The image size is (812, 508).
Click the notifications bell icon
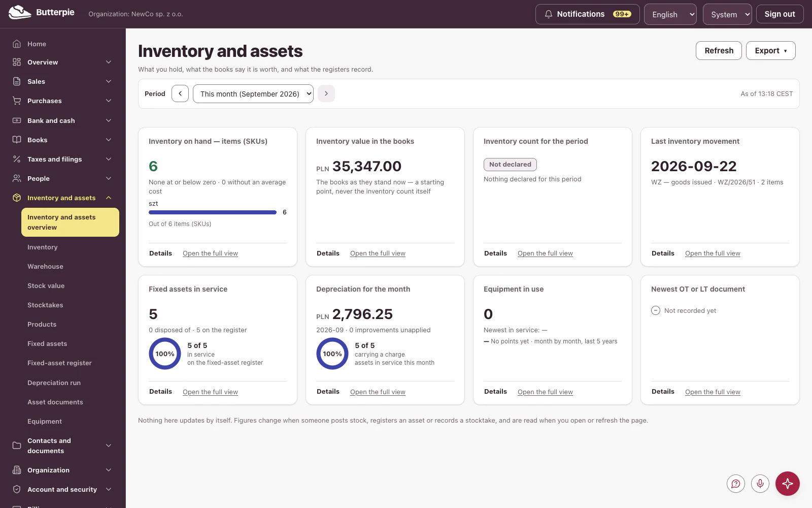click(x=549, y=14)
